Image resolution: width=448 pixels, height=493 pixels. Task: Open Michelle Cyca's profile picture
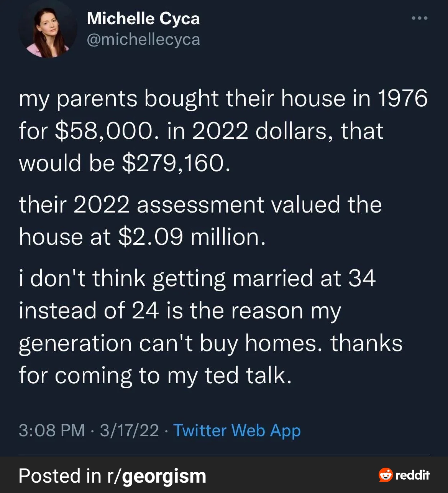pyautogui.click(x=48, y=30)
